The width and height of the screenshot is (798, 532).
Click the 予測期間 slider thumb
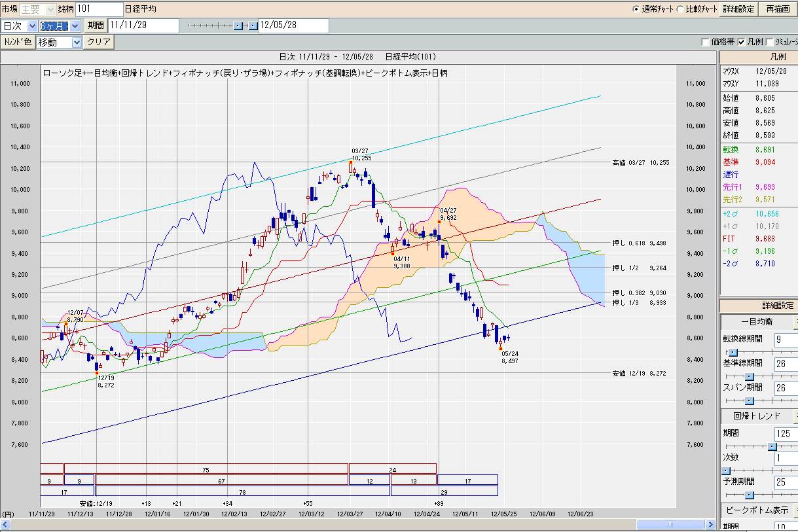click(749, 495)
